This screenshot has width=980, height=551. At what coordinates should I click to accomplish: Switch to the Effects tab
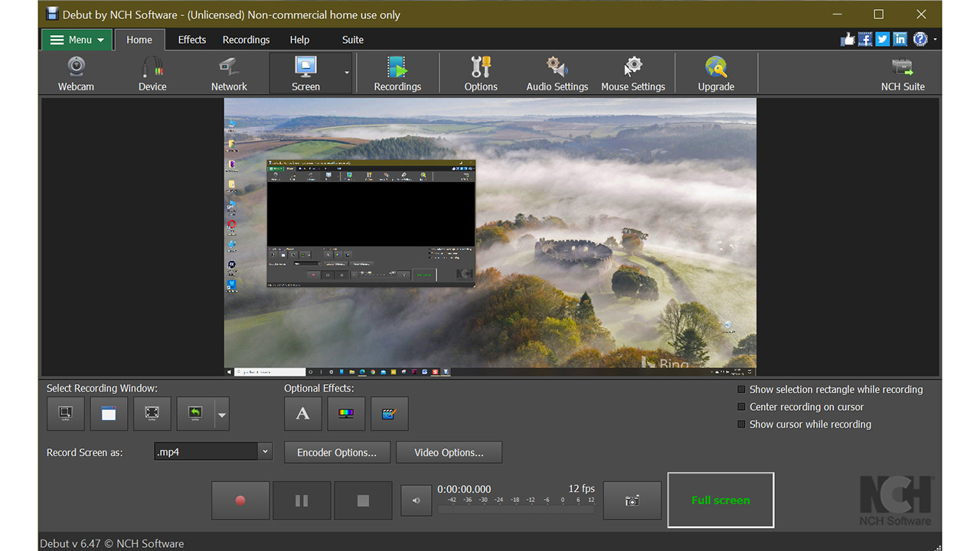tap(192, 40)
